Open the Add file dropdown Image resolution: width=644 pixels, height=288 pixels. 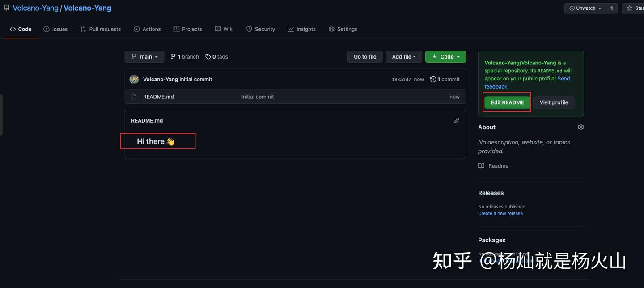tap(403, 57)
